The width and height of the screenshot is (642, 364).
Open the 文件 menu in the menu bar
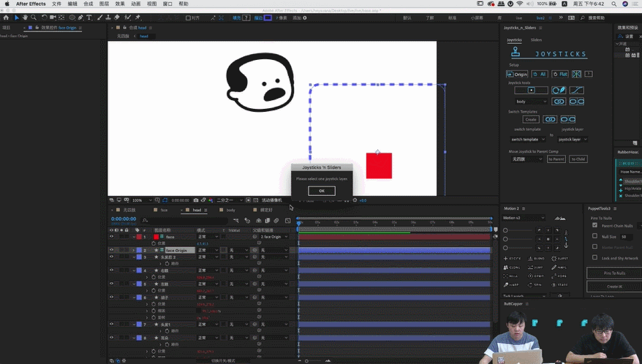[56, 4]
